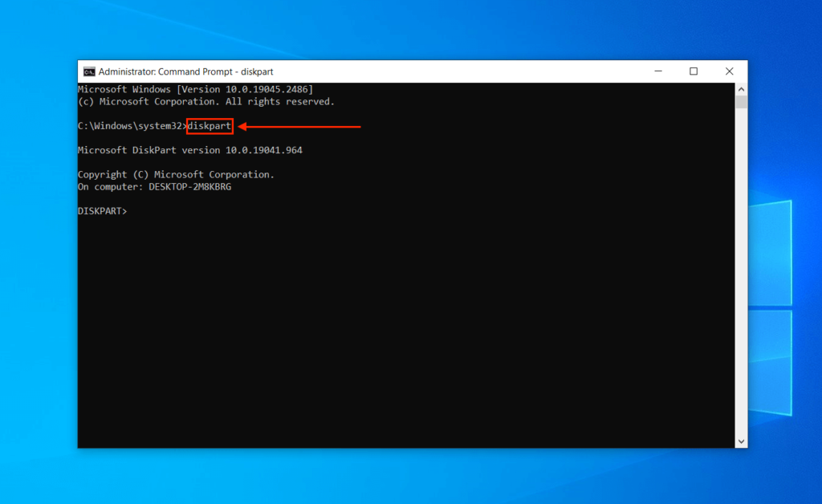Click the Copyright Microsoft Corporation line

click(x=175, y=174)
